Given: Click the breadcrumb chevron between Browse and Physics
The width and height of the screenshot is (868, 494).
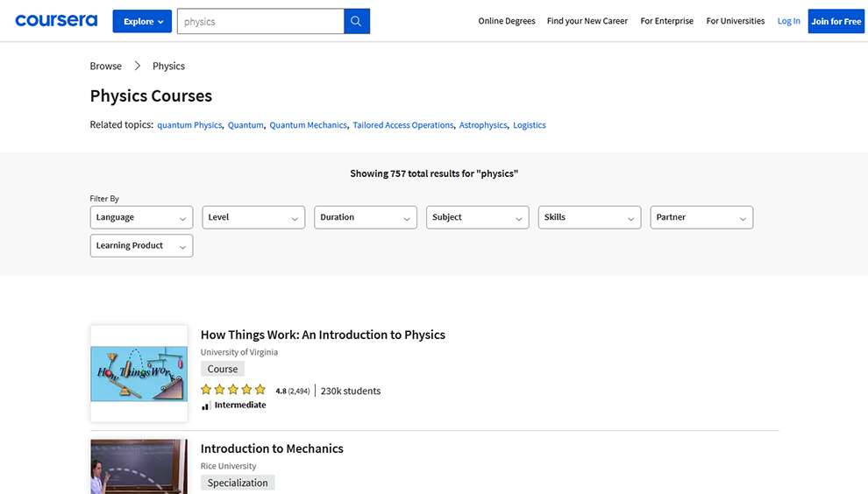Looking at the screenshot, I should (138, 66).
